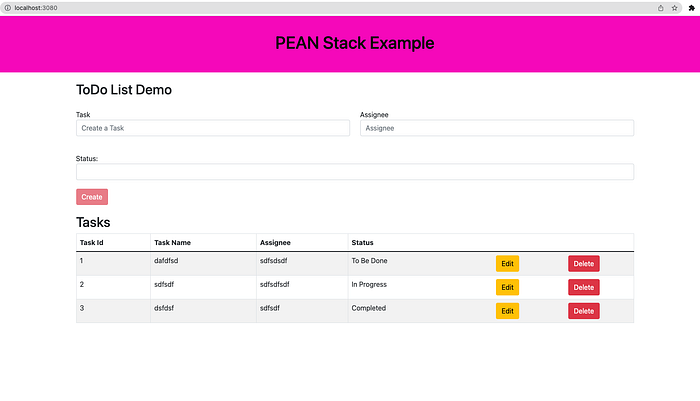Image resolution: width=700 pixels, height=401 pixels.
Task: Click the Task Id column header
Action: (92, 242)
